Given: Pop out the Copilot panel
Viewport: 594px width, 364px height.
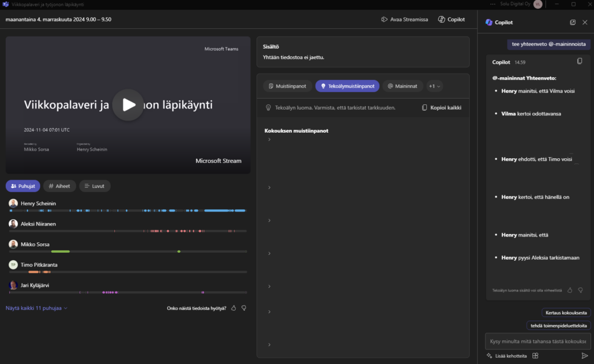Looking at the screenshot, I should pyautogui.click(x=573, y=22).
